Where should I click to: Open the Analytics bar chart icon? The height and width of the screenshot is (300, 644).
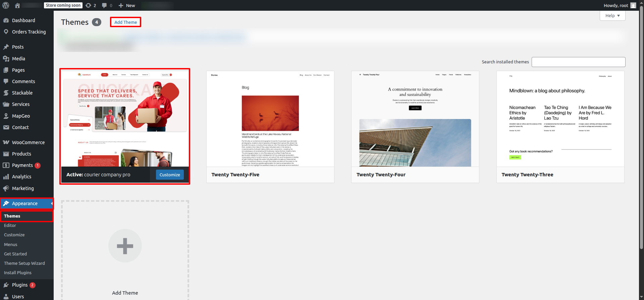(x=6, y=177)
